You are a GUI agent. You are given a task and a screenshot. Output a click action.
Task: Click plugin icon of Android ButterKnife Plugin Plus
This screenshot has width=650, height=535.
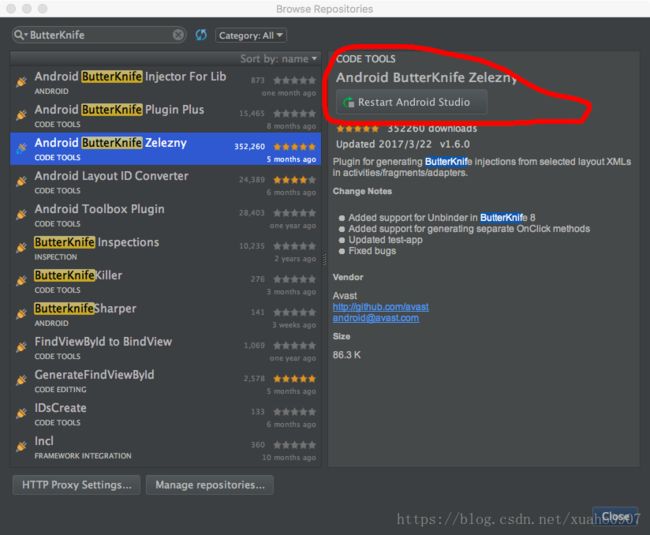click(x=22, y=115)
